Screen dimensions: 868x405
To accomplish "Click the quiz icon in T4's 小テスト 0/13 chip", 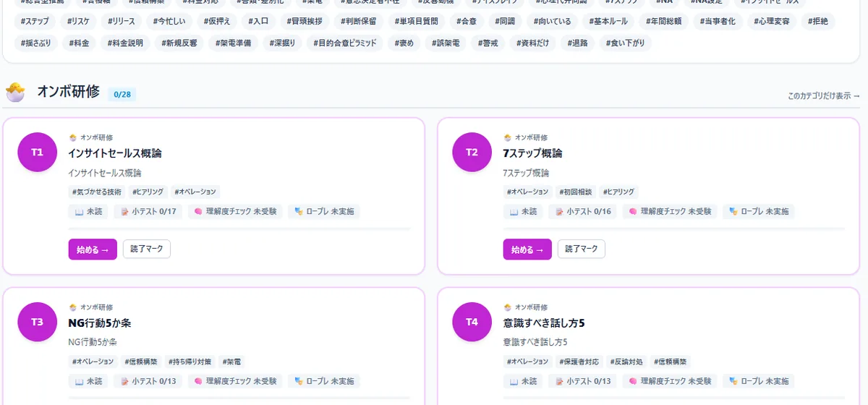I will pyautogui.click(x=559, y=381).
